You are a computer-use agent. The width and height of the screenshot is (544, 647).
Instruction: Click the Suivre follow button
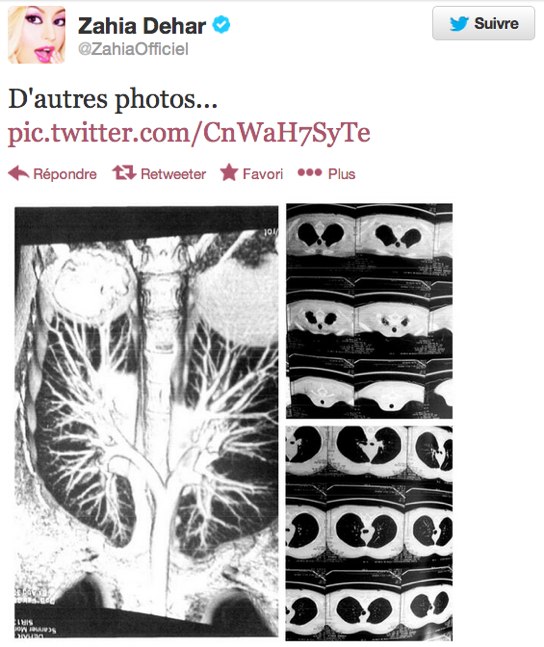(x=483, y=24)
